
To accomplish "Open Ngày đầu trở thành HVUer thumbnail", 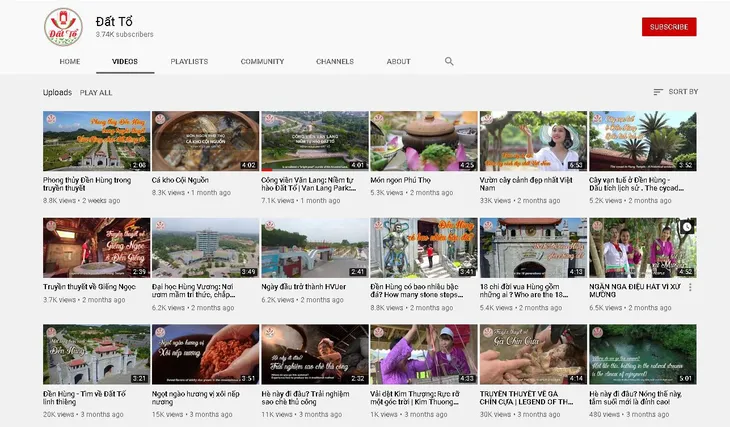I will 315,248.
